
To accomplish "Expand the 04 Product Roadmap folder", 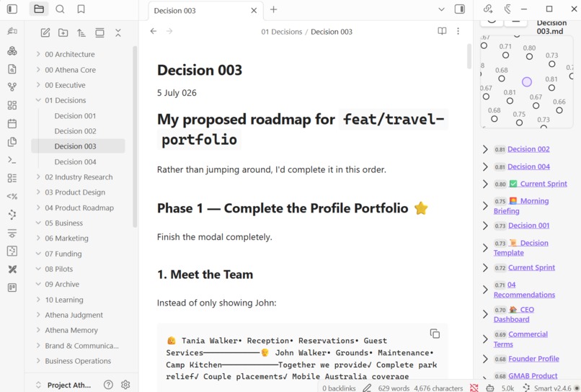I will pyautogui.click(x=38, y=208).
